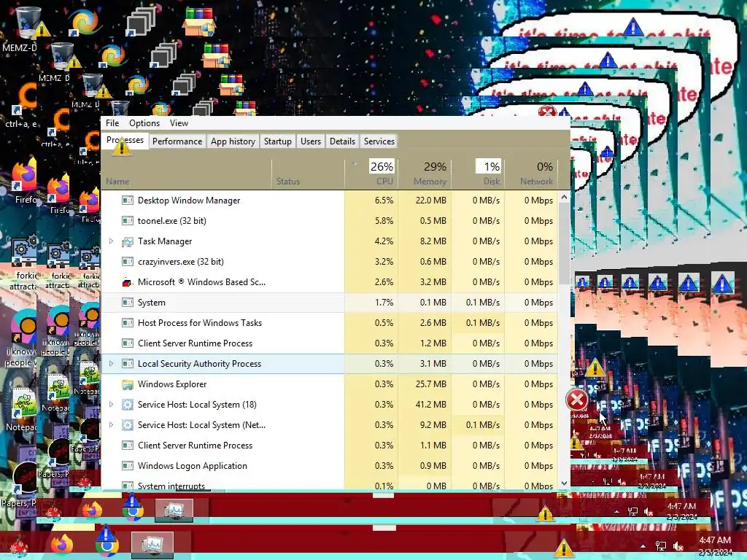Click the process list vertical scrollbar thumb
The height and width of the screenshot is (560, 747).
tap(564, 244)
